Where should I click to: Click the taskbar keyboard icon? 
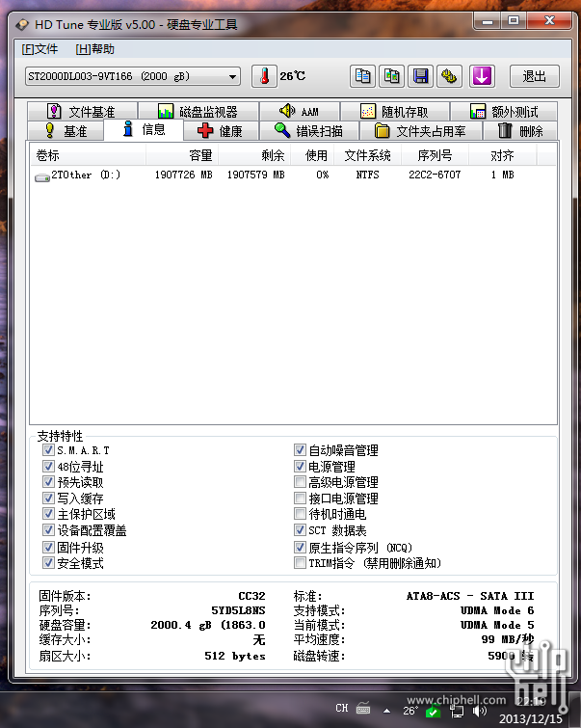363,709
